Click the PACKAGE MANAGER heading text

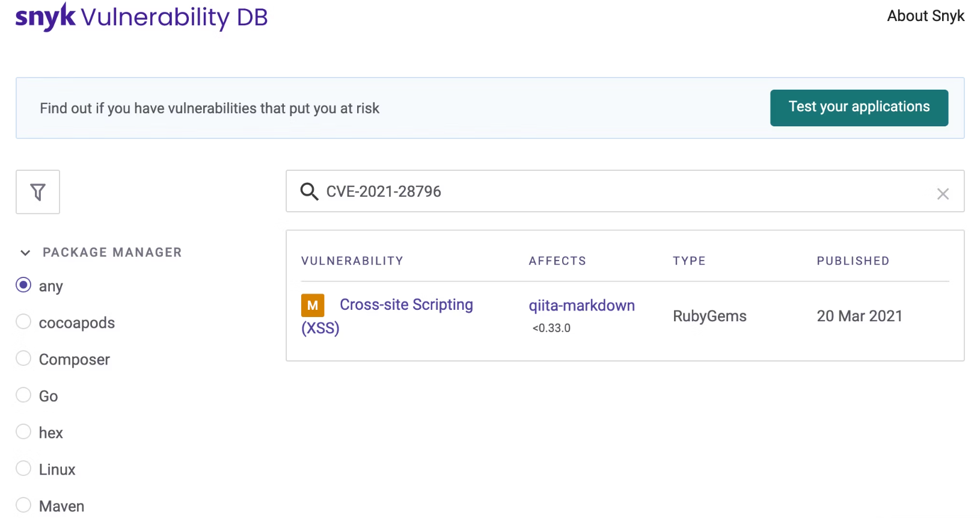[x=112, y=253]
